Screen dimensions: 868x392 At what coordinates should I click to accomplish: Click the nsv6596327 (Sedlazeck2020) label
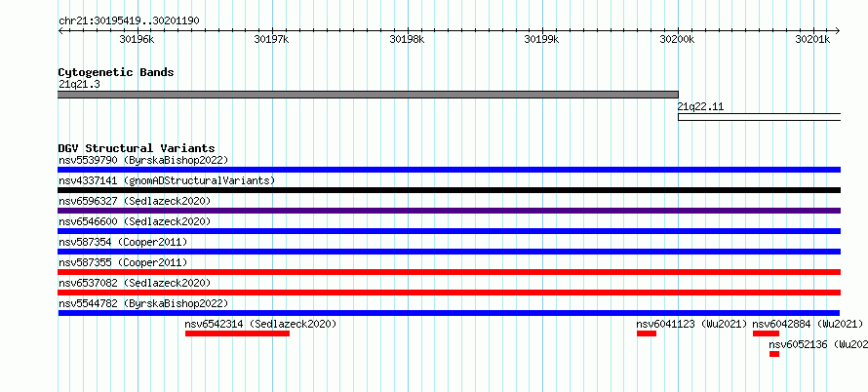(x=135, y=201)
